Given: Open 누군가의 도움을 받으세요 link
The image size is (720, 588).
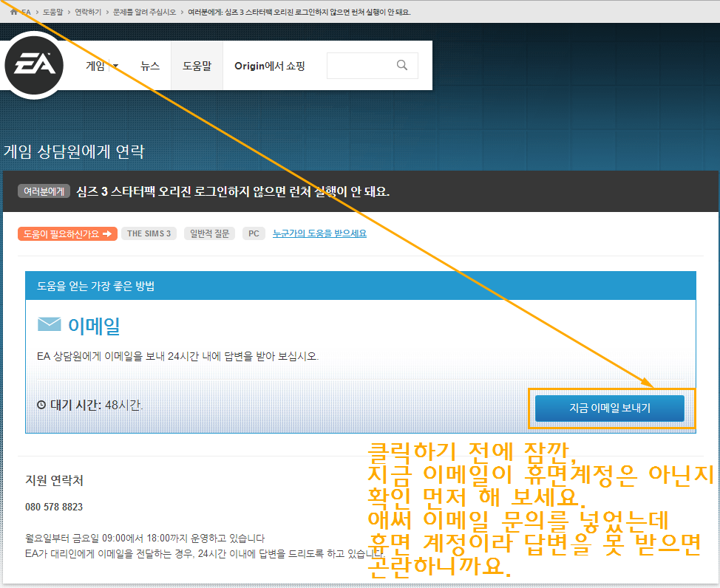Looking at the screenshot, I should point(319,233).
